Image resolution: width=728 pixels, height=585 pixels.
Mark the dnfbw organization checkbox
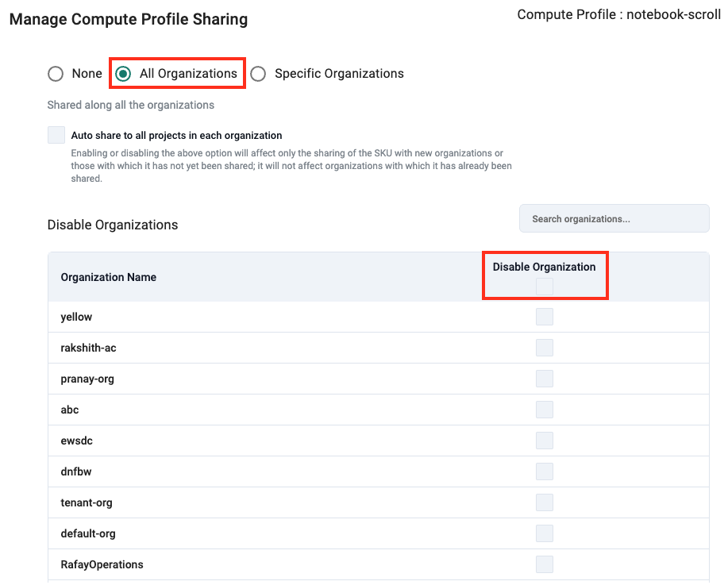pyautogui.click(x=545, y=471)
